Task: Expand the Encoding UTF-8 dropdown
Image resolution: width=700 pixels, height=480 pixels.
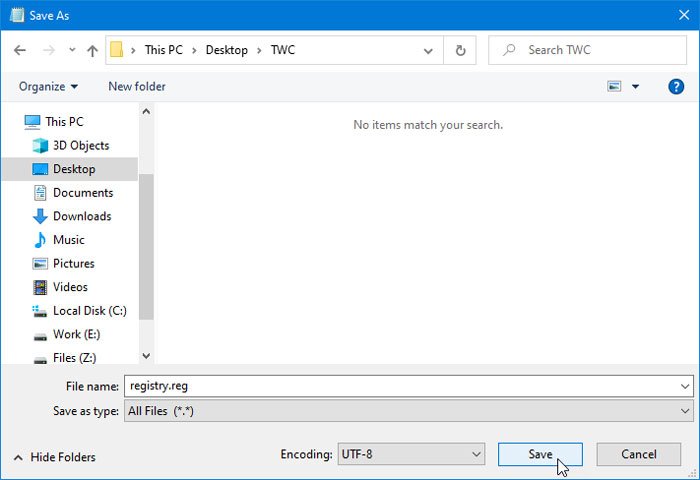Action: point(411,454)
